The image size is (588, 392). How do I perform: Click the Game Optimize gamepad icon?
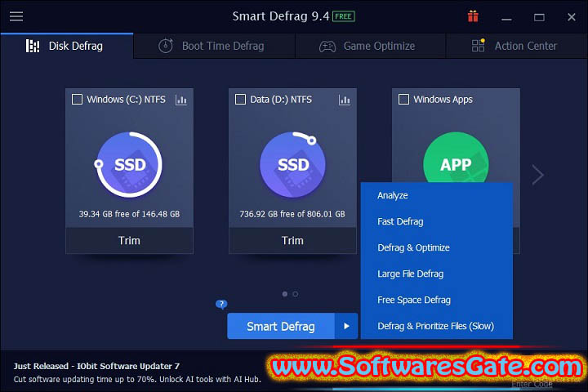point(327,47)
